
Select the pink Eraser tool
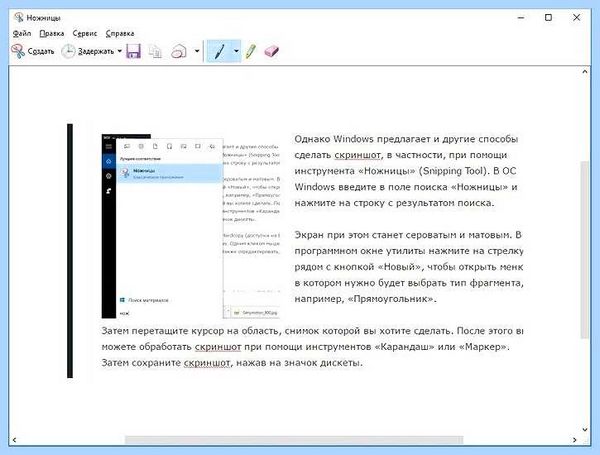pos(272,51)
